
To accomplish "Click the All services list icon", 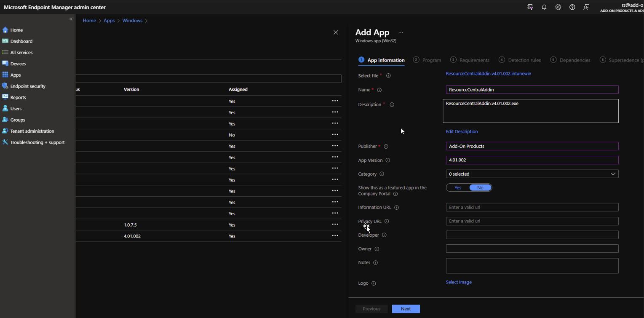I will coord(5,52).
